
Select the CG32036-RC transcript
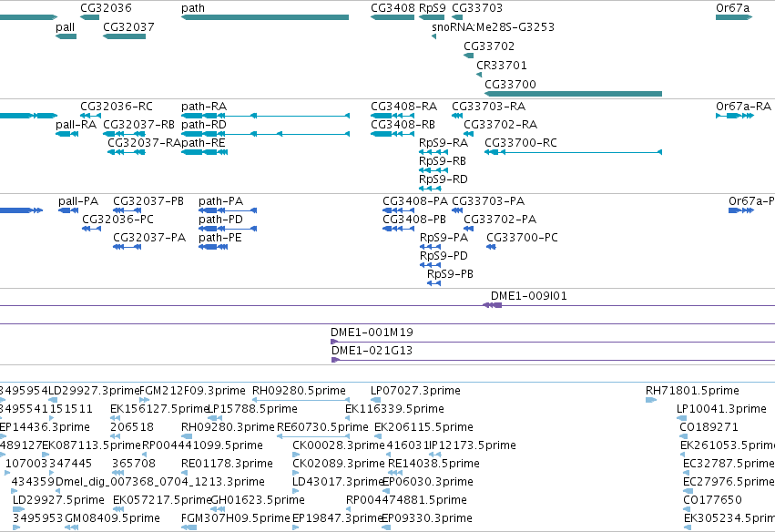click(x=90, y=116)
